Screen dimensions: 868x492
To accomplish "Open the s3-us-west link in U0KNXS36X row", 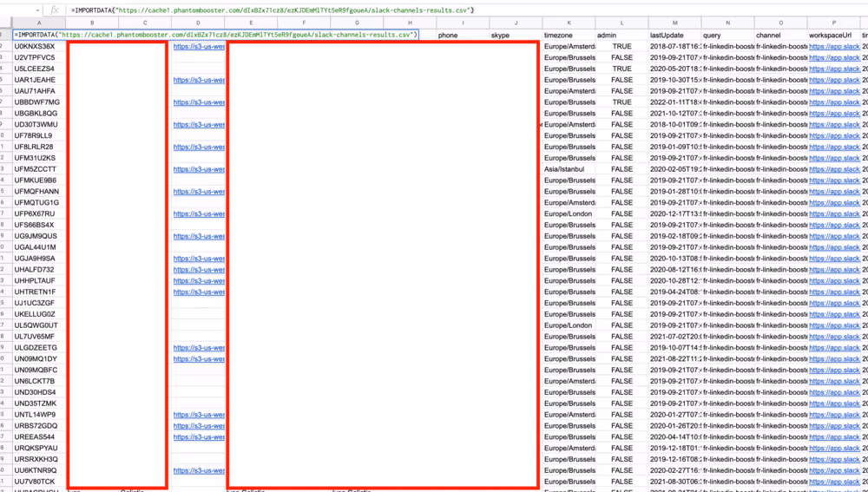I will tap(198, 47).
